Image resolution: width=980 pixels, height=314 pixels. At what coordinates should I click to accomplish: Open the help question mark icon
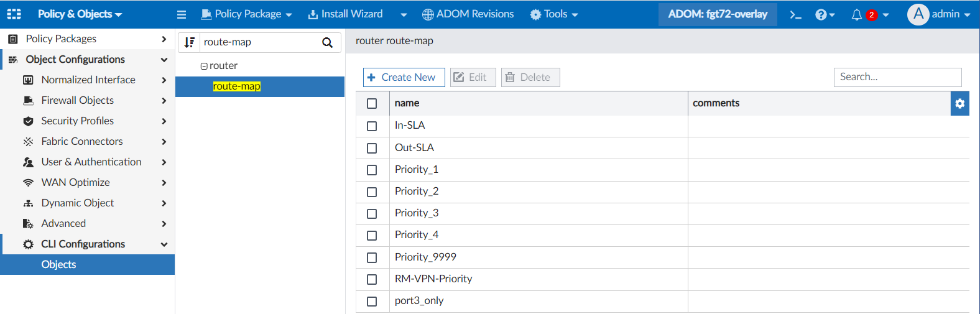[x=821, y=14]
